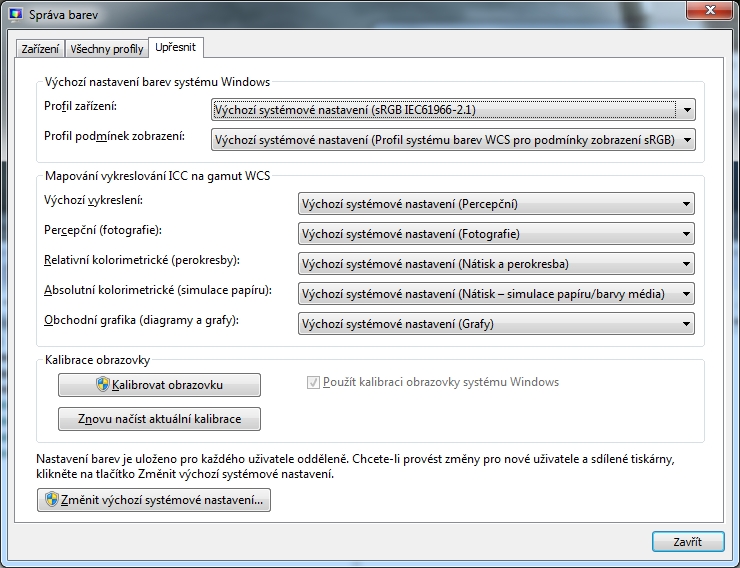740x568 pixels.
Task: Switch to the Zařízení tab
Action: coord(41,49)
